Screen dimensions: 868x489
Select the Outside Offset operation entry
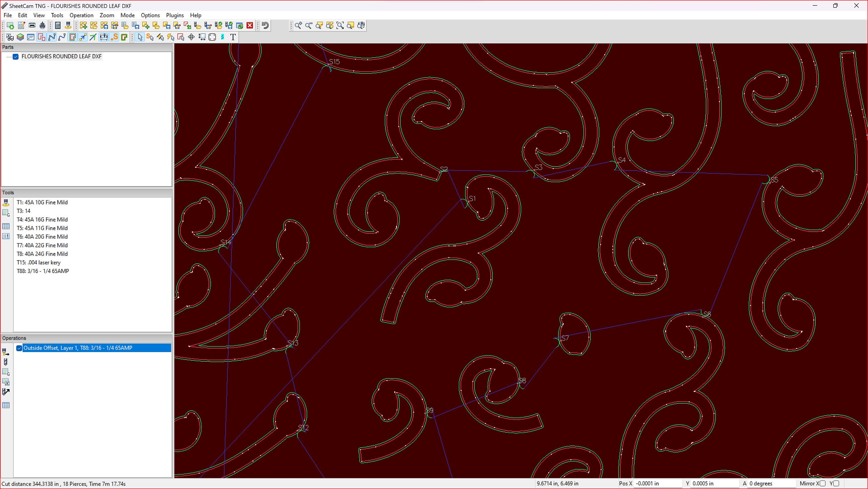78,348
